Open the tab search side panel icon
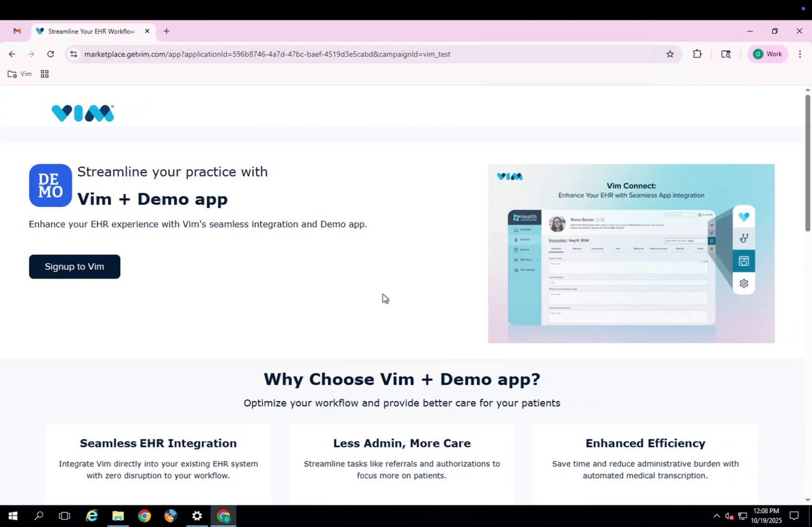This screenshot has width=812, height=527. (x=726, y=54)
